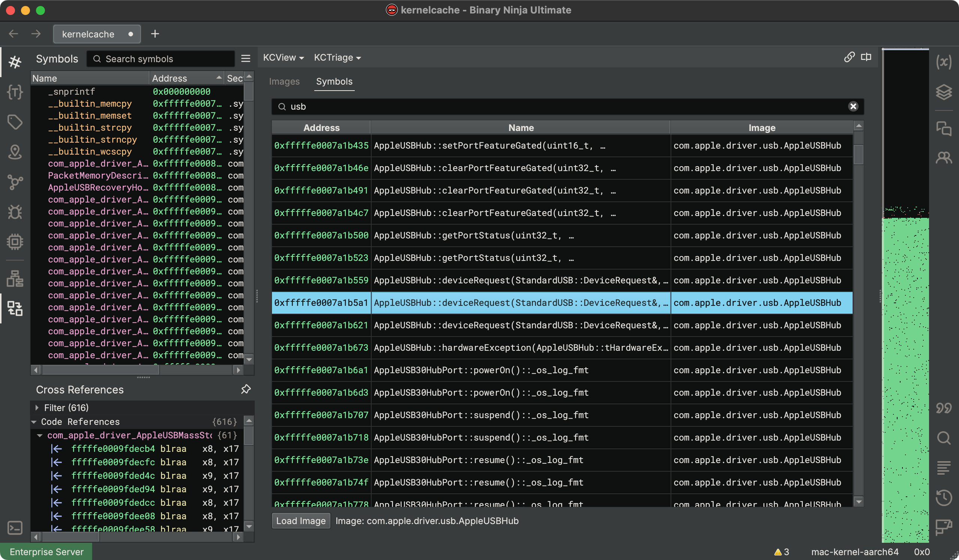Viewport: 959px width, 560px height.
Task: Select the kernelcache file tab
Action: [97, 34]
